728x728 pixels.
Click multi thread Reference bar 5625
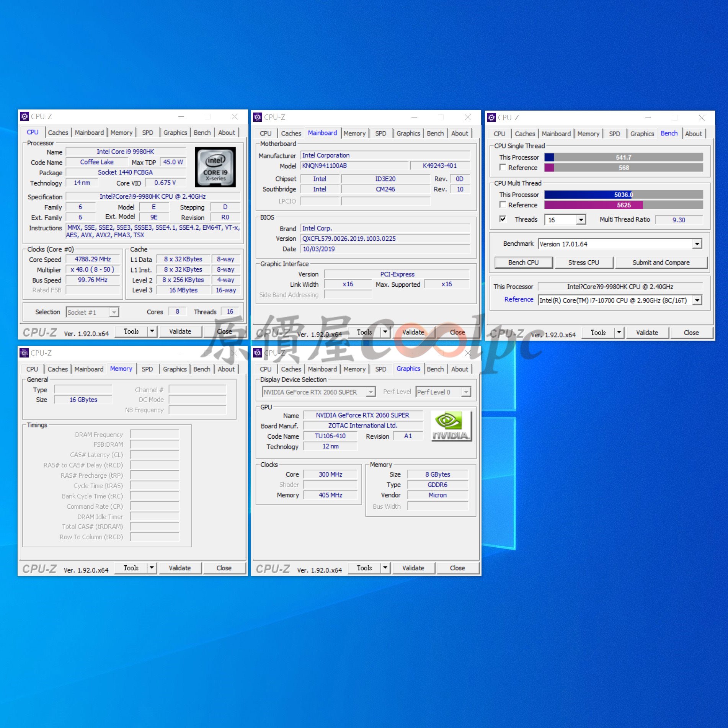click(624, 205)
